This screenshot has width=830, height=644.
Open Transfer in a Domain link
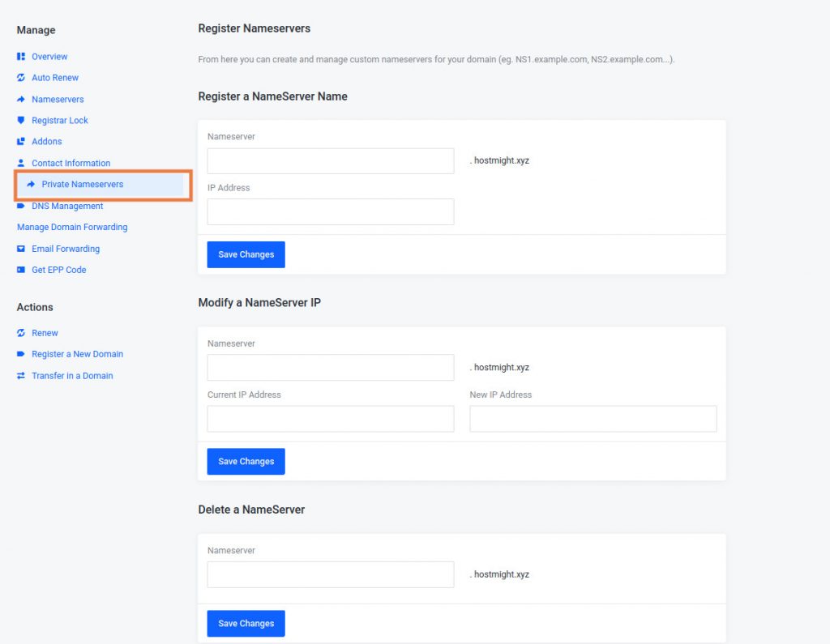[72, 376]
